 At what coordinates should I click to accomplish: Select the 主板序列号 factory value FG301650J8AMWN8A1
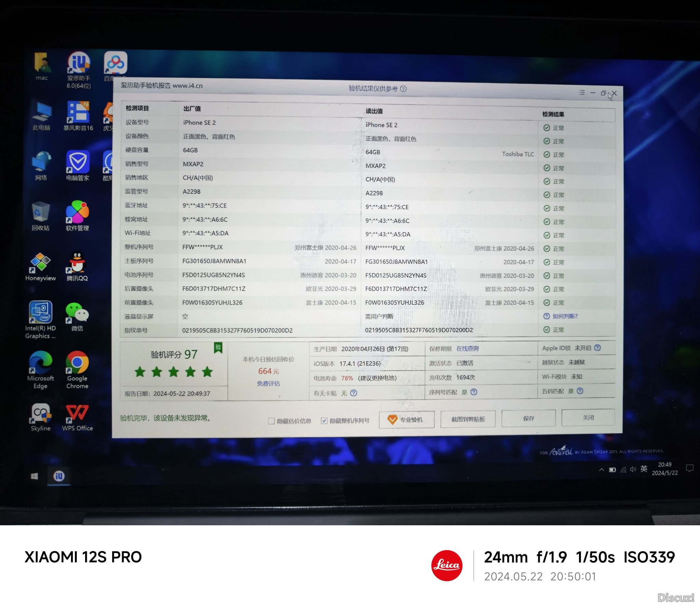(214, 261)
